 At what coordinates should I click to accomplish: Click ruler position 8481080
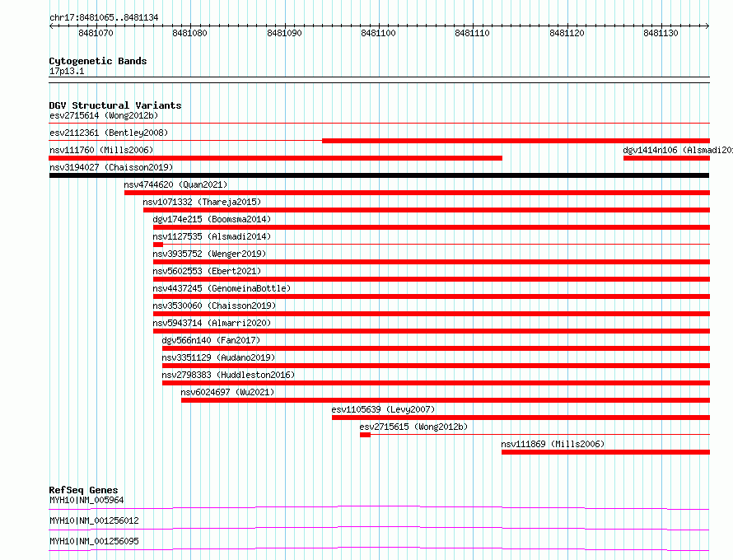click(189, 33)
